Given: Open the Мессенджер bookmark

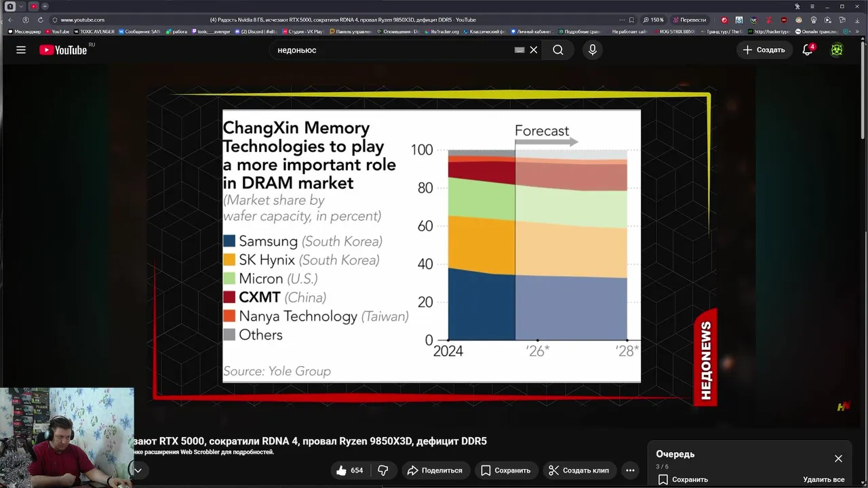Looking at the screenshot, I should [x=25, y=31].
